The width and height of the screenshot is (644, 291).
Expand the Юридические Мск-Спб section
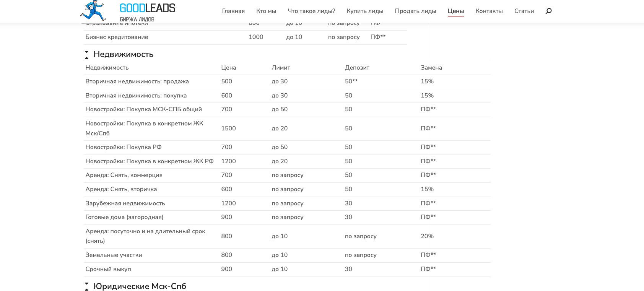(87, 286)
